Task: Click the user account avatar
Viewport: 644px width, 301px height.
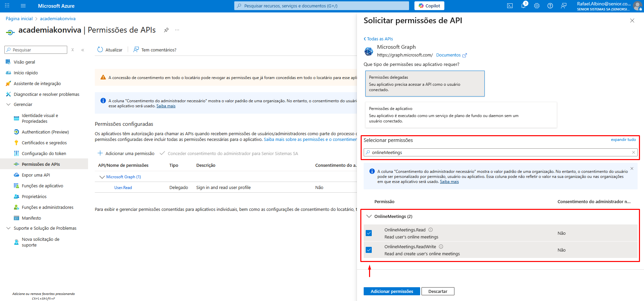Action: pos(637,6)
